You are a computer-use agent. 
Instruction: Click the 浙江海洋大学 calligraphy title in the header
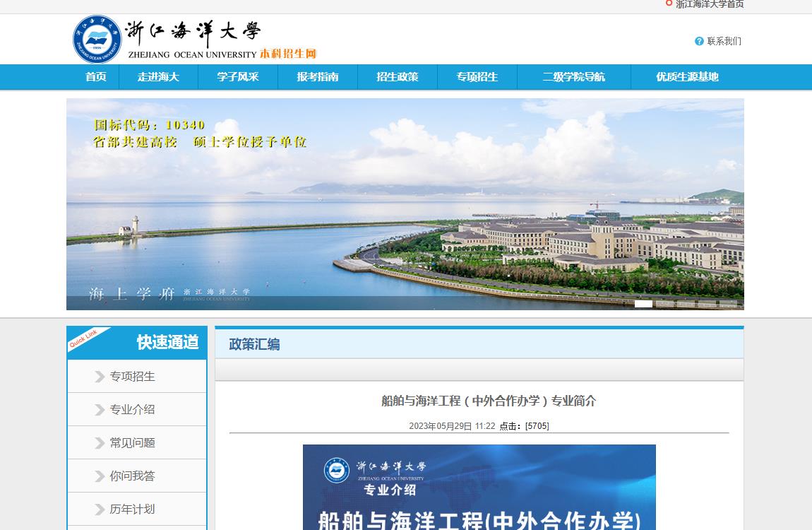193,33
